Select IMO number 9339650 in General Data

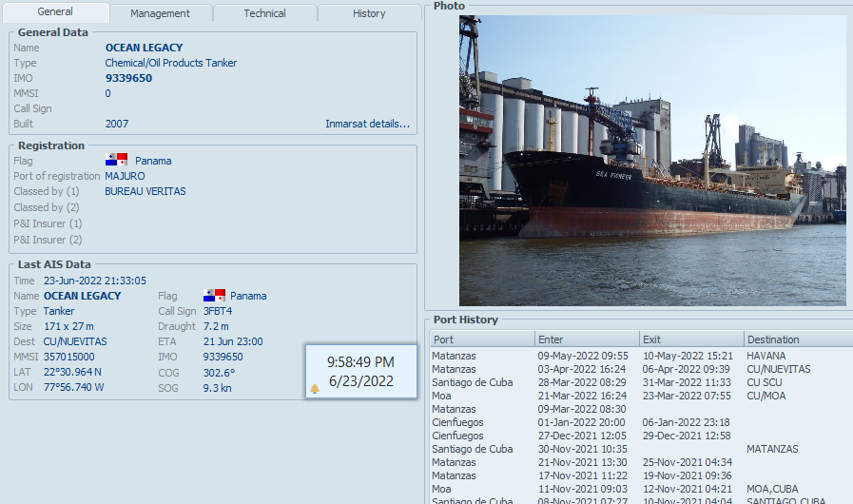(x=128, y=78)
